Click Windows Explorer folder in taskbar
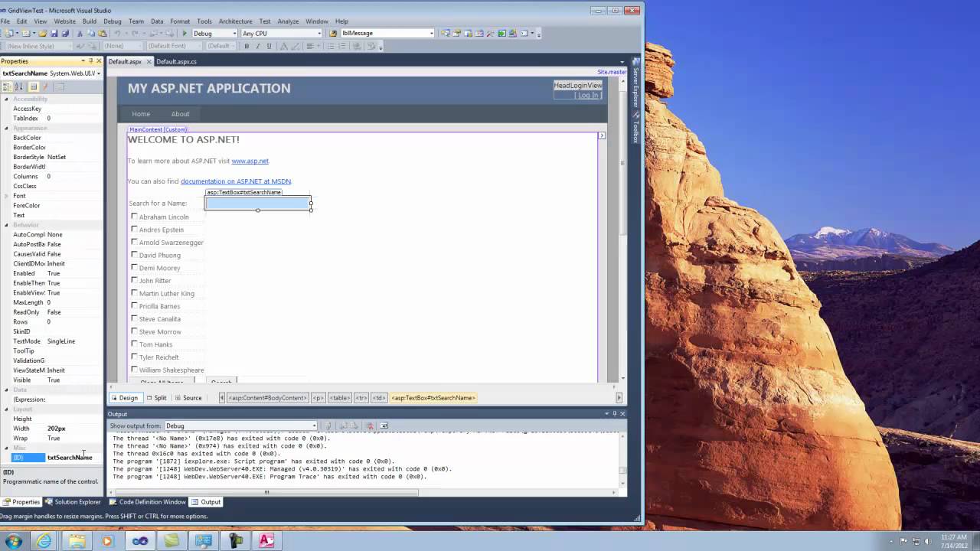Image resolution: width=980 pixels, height=551 pixels. tap(77, 541)
